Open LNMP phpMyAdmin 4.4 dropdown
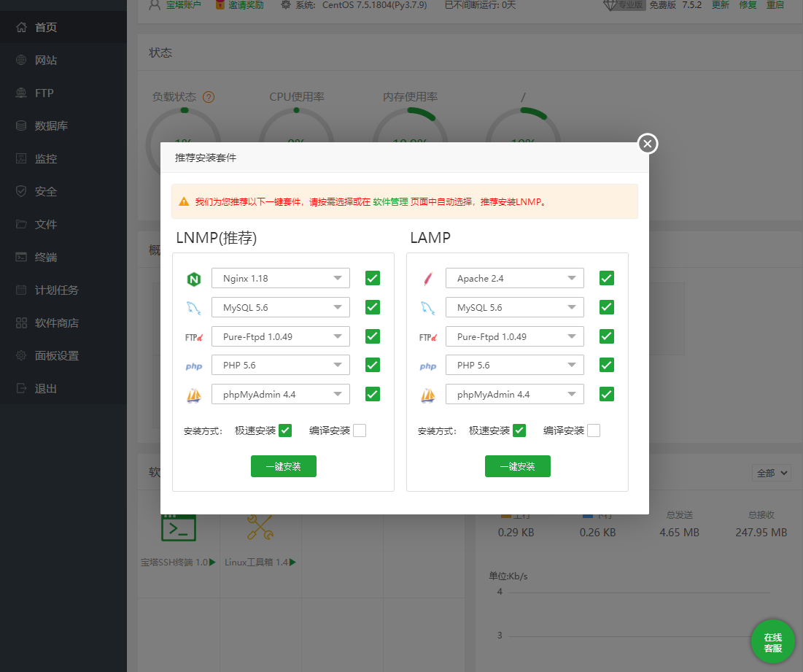Screen dimensions: 803x672 (281, 395)
